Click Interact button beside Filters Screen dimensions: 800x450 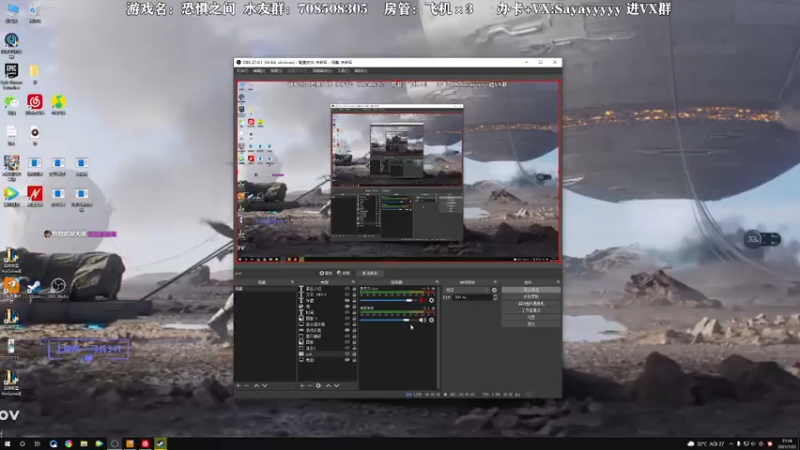click(370, 273)
